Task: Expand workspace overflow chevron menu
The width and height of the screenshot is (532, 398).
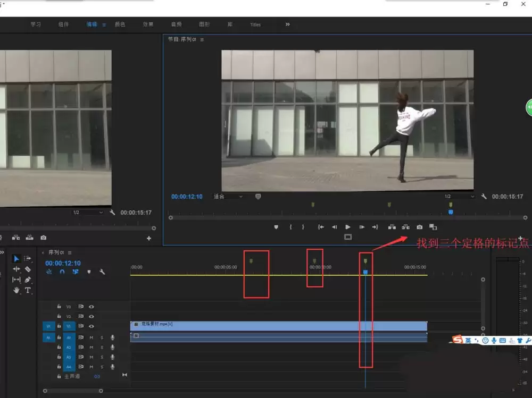Action: click(287, 24)
